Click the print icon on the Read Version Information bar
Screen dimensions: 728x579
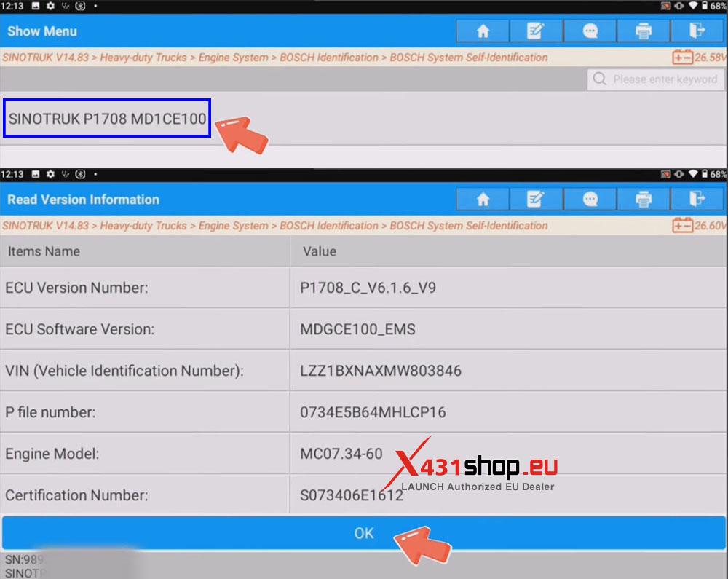643,200
